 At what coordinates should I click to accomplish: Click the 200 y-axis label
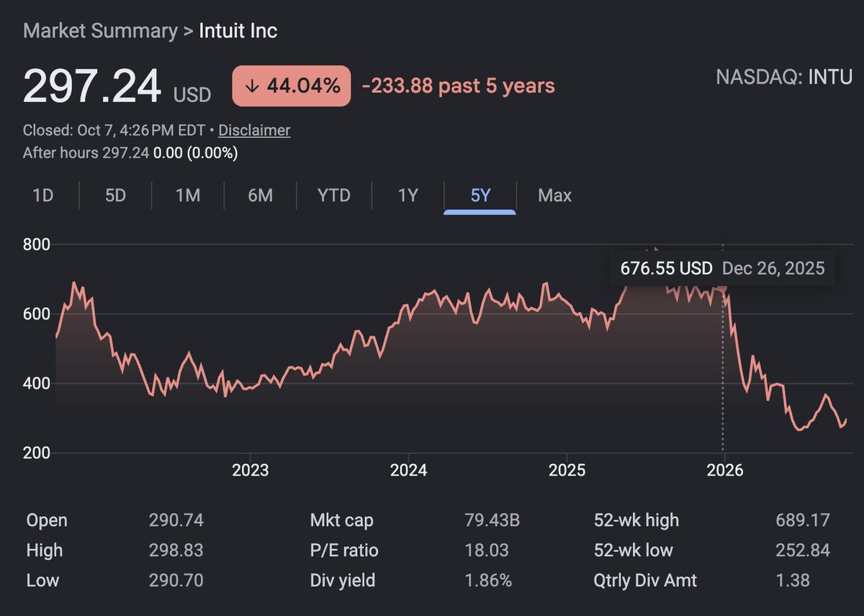(x=37, y=452)
